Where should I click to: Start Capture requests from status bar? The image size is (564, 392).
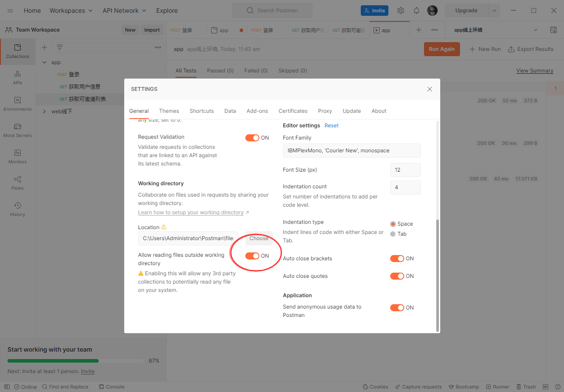click(x=418, y=387)
